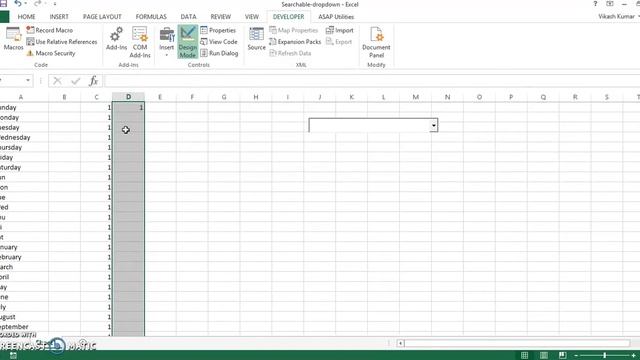This screenshot has width=640, height=360.
Task: Switch to the HOME tab
Action: point(27,17)
